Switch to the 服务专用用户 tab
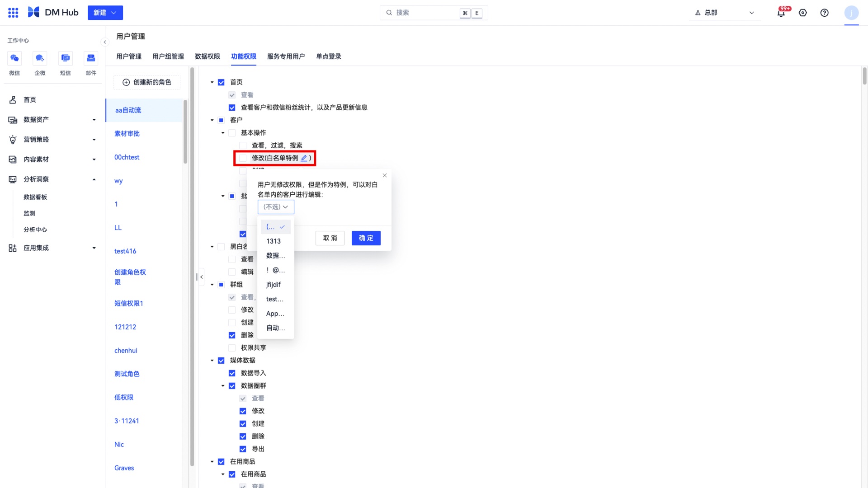 click(x=286, y=56)
